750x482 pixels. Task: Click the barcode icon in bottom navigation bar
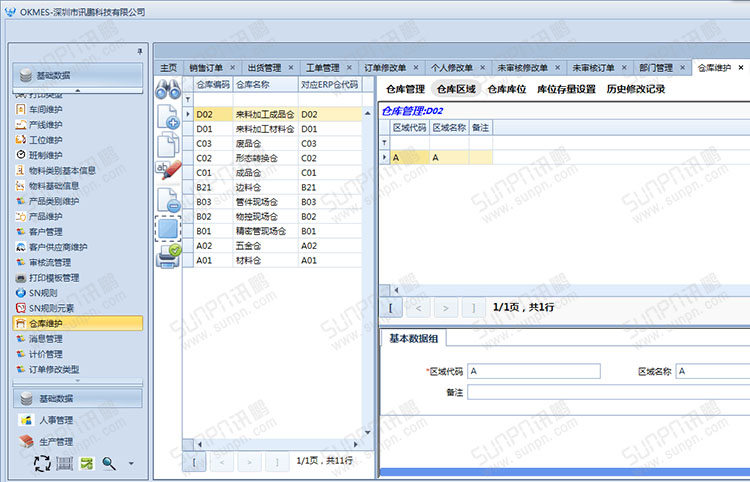point(64,463)
